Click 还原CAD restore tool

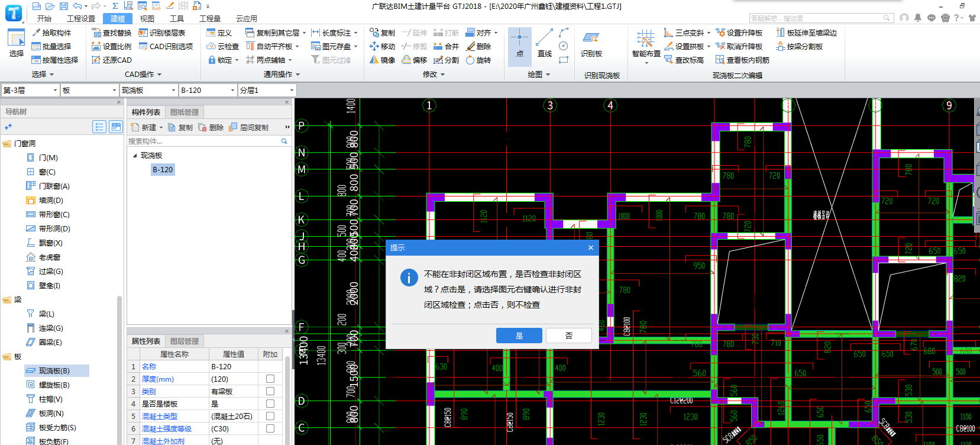112,60
